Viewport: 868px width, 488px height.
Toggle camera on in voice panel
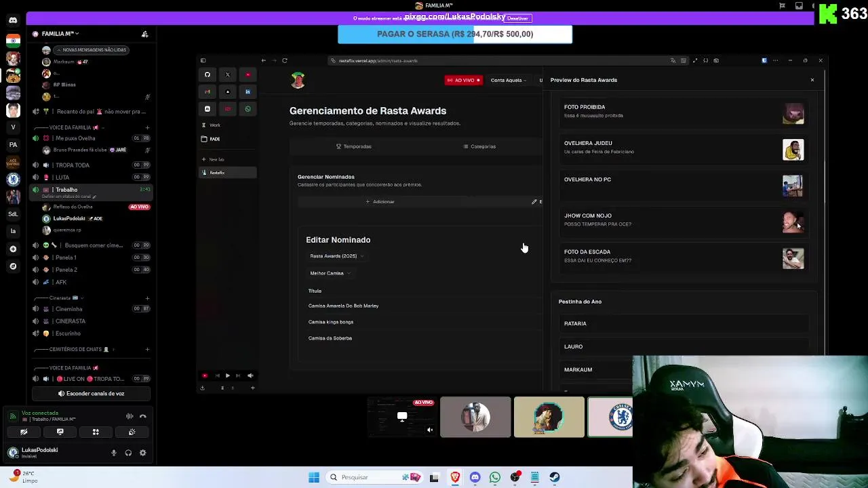[24, 432]
